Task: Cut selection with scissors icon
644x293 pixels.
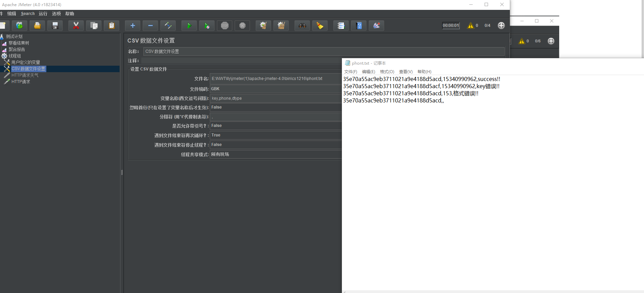Action: pyautogui.click(x=76, y=26)
